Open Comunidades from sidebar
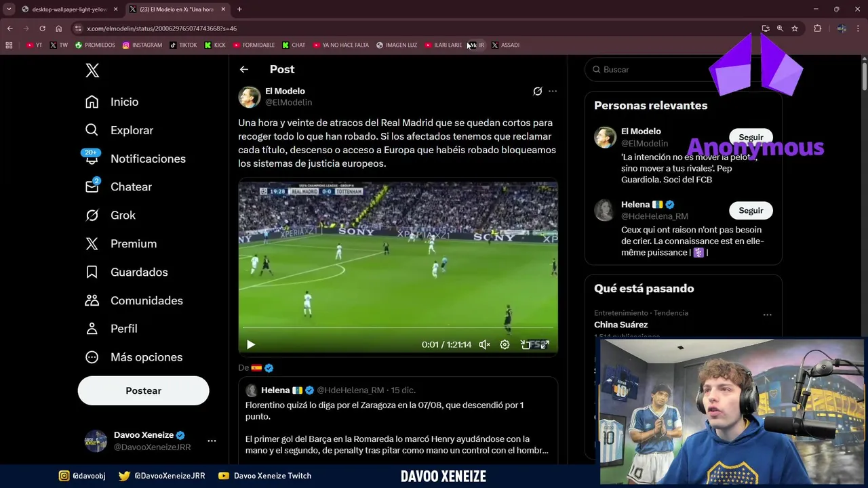Image resolution: width=868 pixels, height=488 pixels. pyautogui.click(x=134, y=301)
